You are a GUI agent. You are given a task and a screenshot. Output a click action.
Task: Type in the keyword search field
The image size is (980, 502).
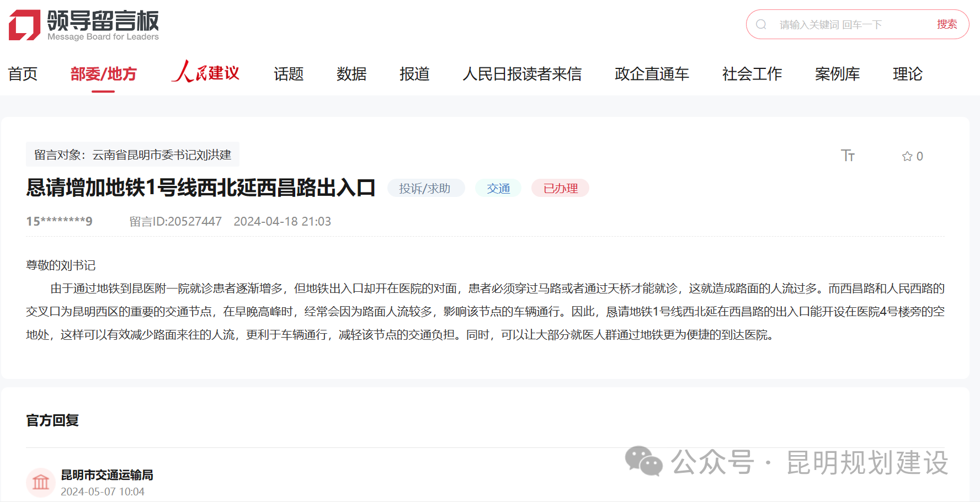[850, 24]
